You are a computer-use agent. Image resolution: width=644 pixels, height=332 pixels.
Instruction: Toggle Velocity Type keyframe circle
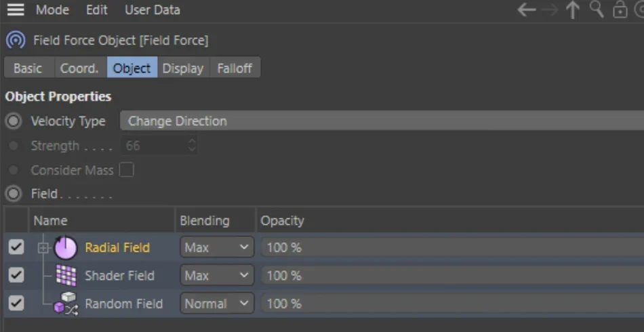[14, 121]
